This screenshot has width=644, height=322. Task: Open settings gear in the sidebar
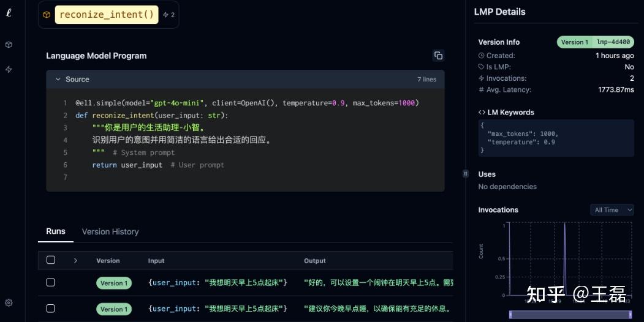click(9, 302)
